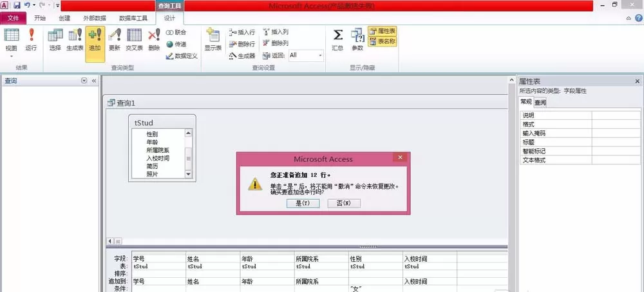Image resolution: width=644 pixels, height=292 pixels.
Task: Select 照片 field in tStud table list
Action: click(152, 174)
